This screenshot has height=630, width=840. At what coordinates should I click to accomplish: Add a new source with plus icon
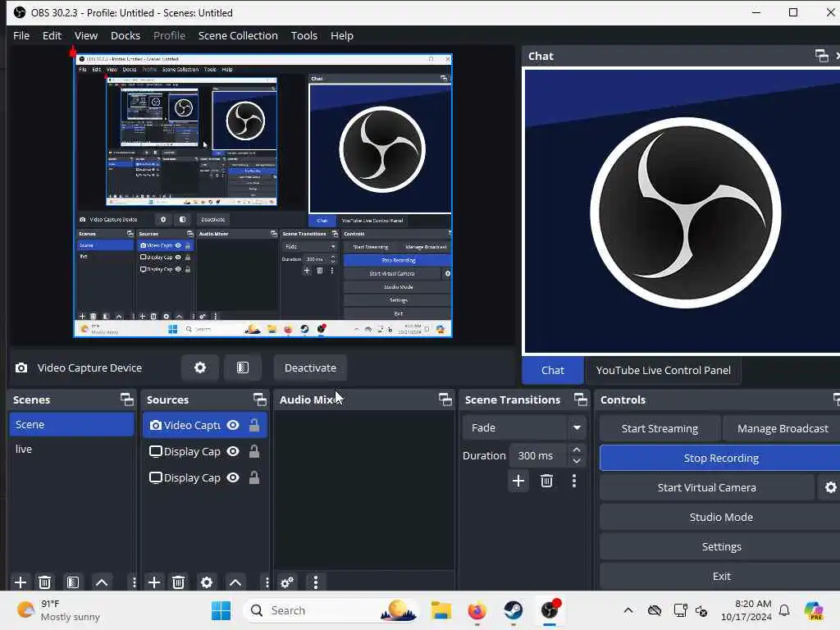153,582
